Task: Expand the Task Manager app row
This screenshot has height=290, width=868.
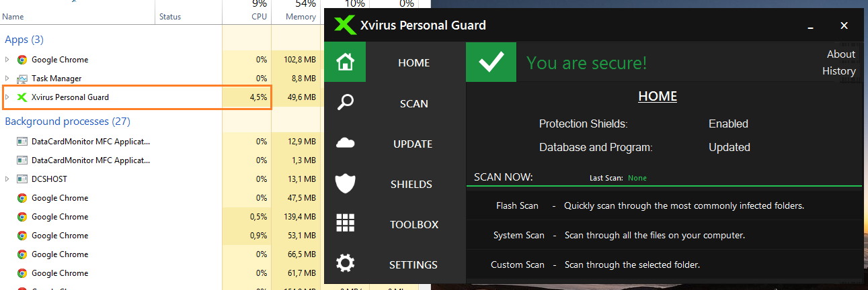Action: (7, 79)
